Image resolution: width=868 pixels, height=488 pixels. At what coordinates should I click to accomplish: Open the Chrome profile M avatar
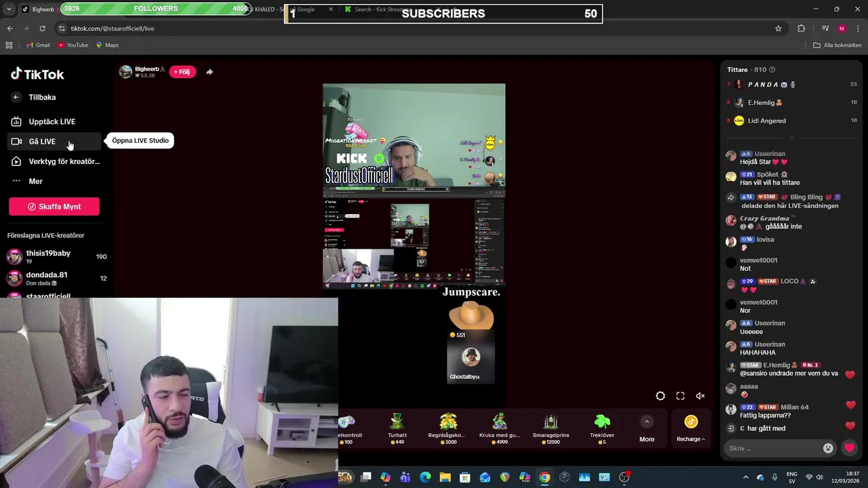point(842,28)
